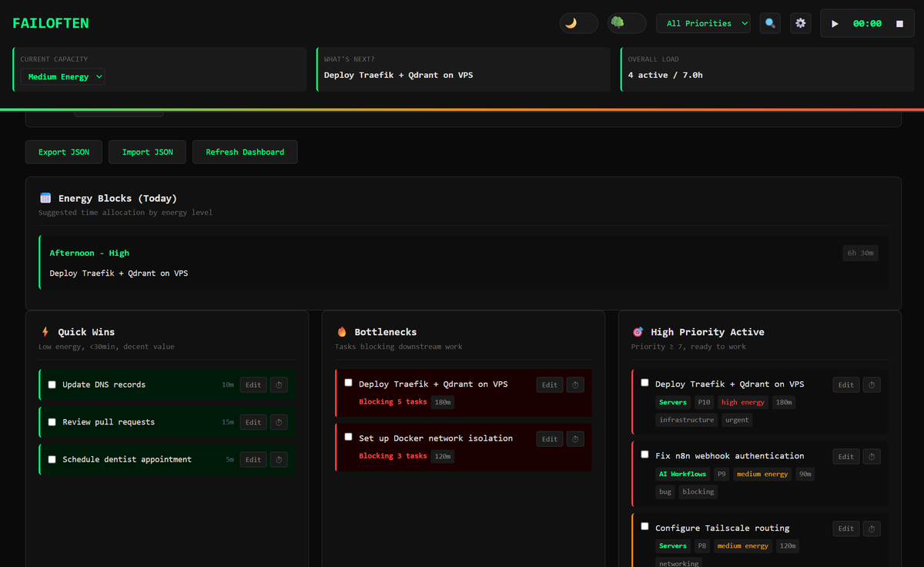This screenshot has width=924, height=567.
Task: Start timer icon for Schedule dentist appointment
Action: (279, 459)
